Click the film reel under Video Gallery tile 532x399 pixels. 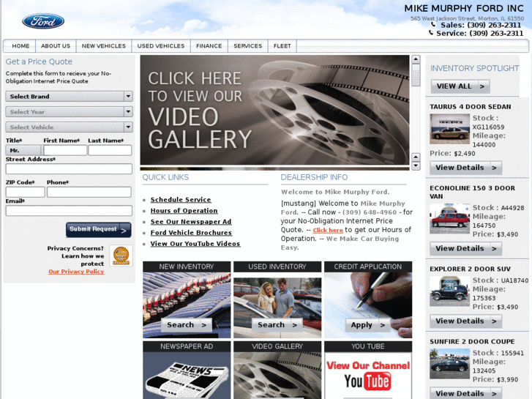277,376
